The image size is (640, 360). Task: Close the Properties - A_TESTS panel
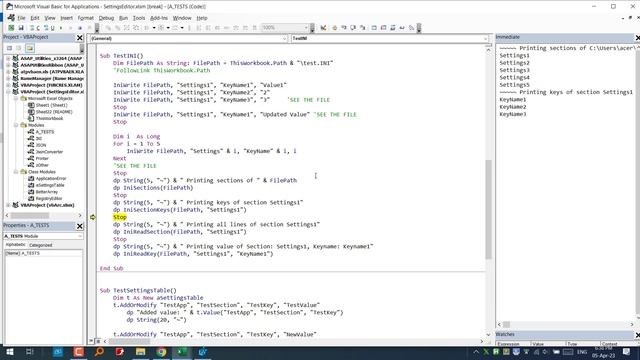[80, 226]
